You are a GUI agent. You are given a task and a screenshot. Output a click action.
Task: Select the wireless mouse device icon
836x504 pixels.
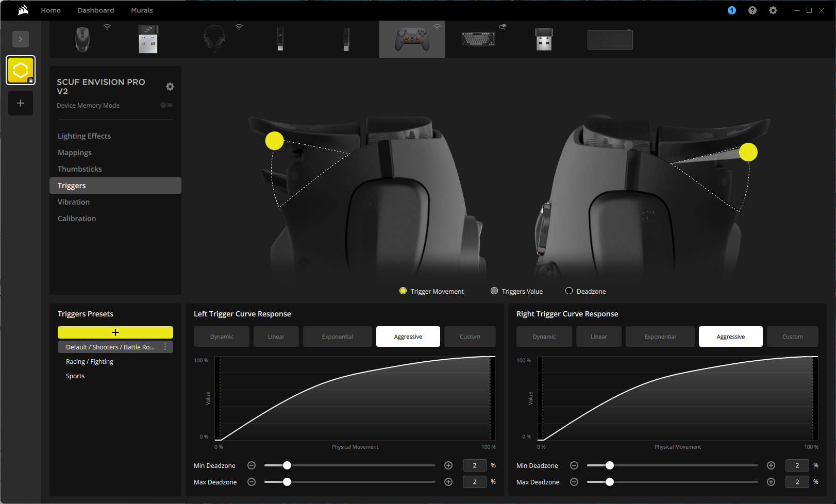(x=82, y=39)
